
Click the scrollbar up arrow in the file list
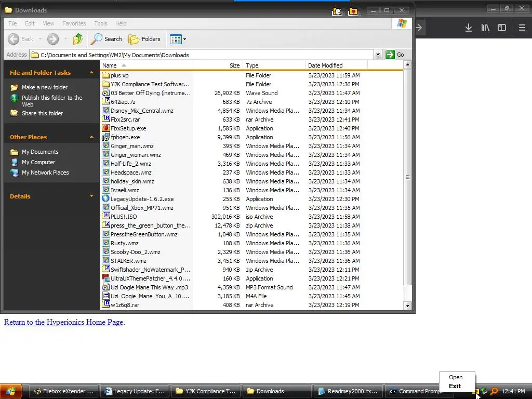click(407, 65)
